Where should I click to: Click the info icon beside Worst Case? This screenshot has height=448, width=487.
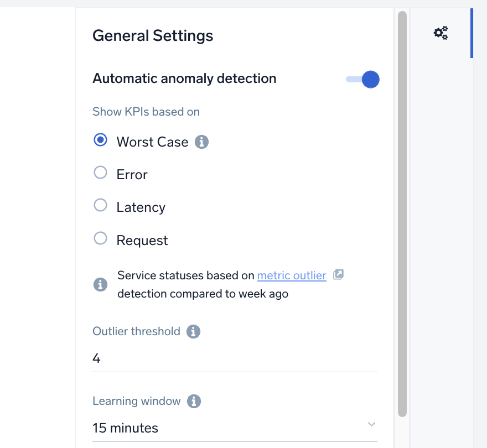pos(202,142)
